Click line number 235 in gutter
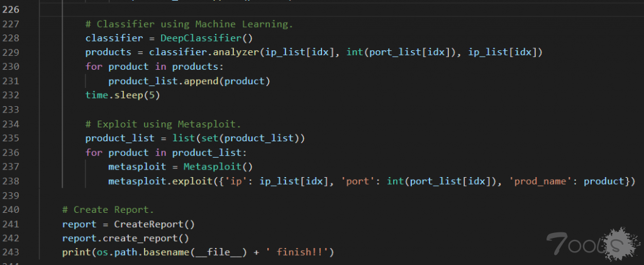The width and height of the screenshot is (644, 265). 11,138
